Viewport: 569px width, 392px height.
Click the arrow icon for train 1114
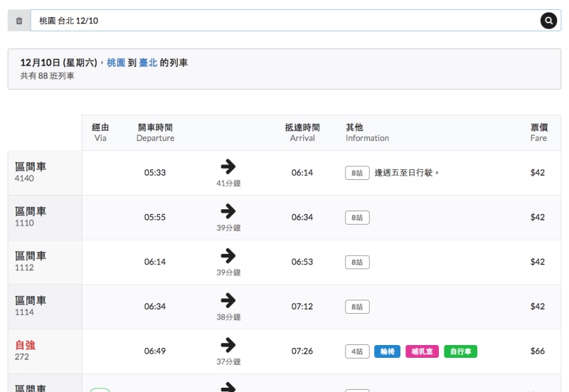click(228, 301)
